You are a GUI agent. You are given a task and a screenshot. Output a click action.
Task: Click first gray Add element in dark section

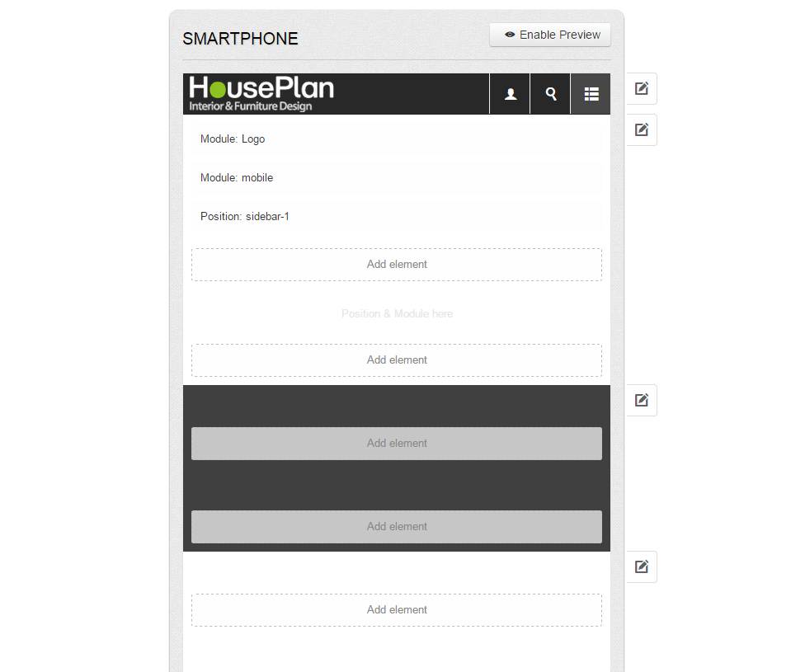pyautogui.click(x=397, y=443)
